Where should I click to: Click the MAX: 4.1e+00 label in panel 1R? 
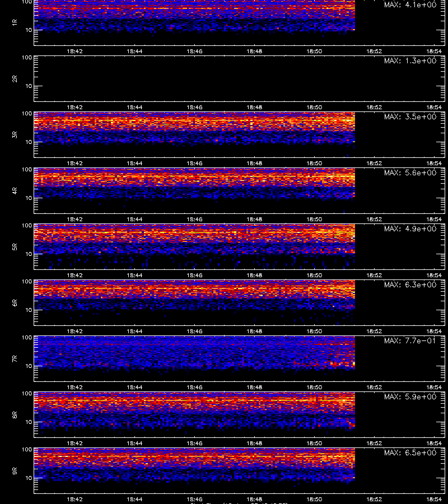coord(410,5)
